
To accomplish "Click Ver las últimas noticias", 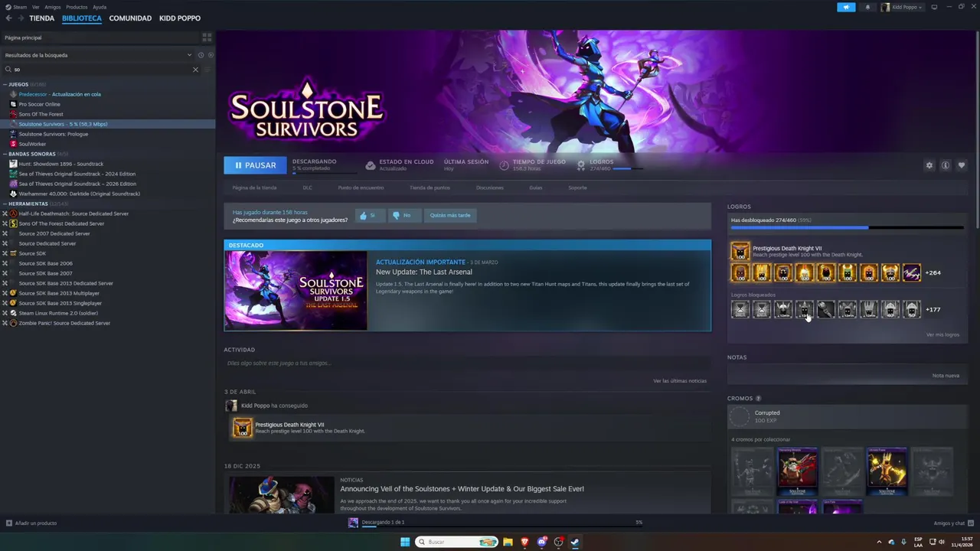I will pyautogui.click(x=680, y=380).
